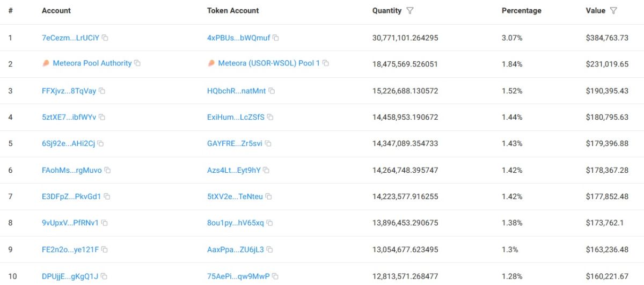Screen dimensions: 644x285
Task: Open account 9vUpxV...PfRNv1
Action: (70, 223)
